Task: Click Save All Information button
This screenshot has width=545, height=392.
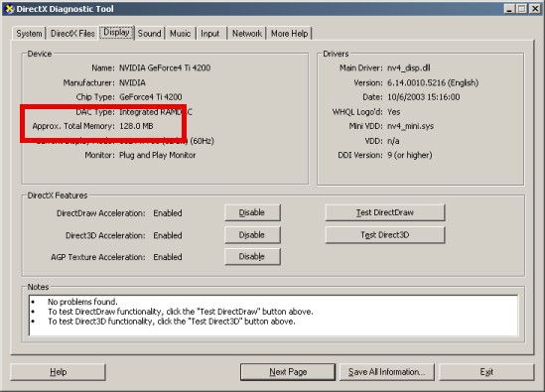Action: tap(387, 372)
